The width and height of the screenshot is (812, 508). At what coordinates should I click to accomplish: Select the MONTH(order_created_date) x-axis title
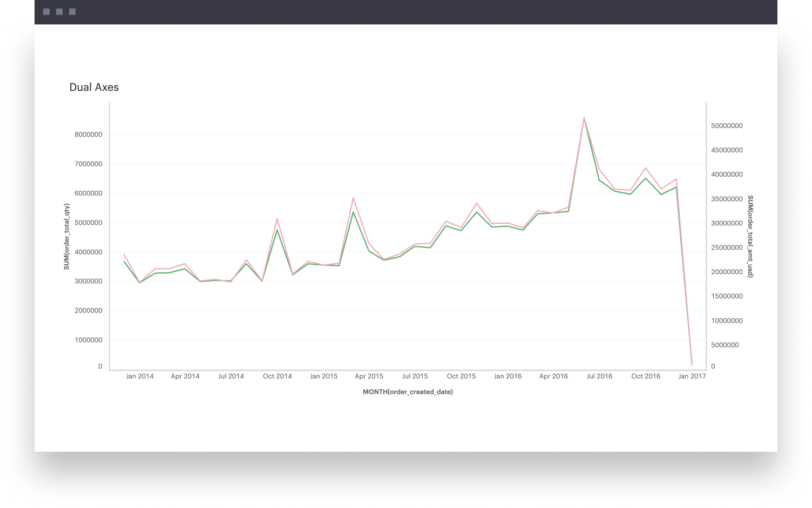click(x=408, y=392)
